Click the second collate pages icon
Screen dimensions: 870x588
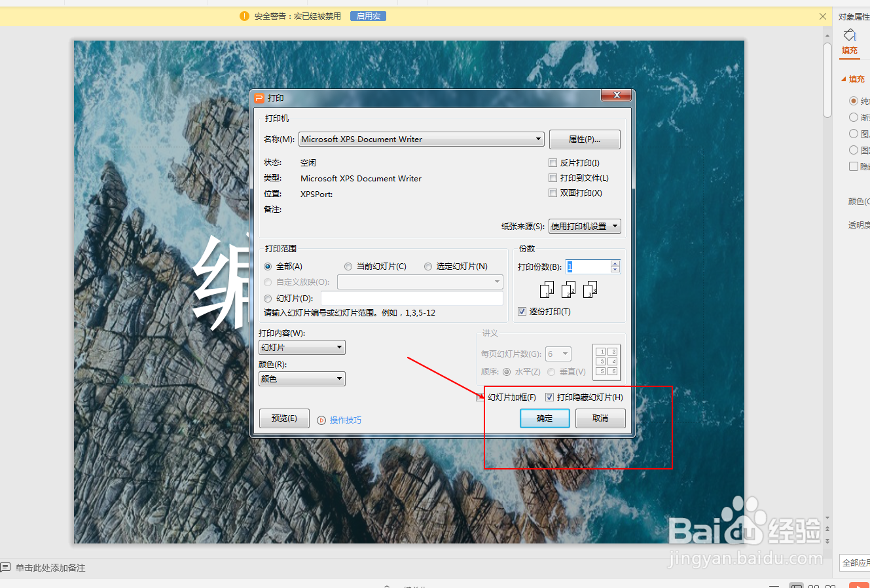[x=568, y=289]
